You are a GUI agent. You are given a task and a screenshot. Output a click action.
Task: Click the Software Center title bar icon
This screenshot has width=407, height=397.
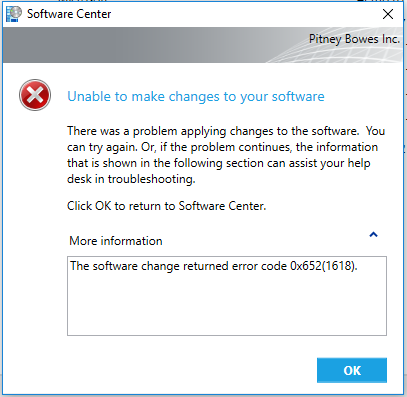14,14
